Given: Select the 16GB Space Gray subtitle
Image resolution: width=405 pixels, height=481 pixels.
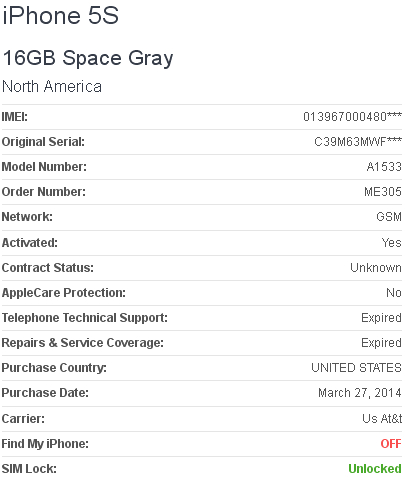Looking at the screenshot, I should [x=88, y=59].
